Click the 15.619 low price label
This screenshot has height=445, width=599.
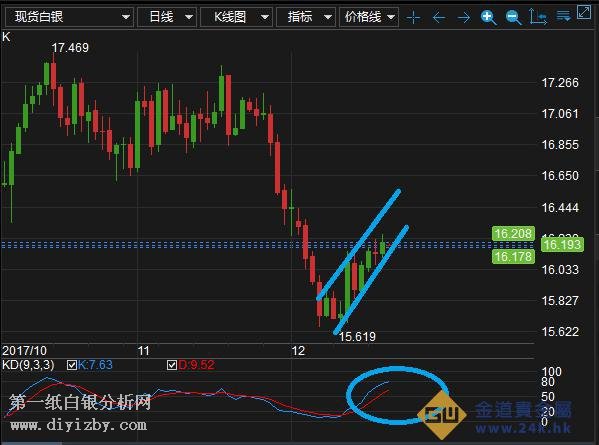[357, 337]
